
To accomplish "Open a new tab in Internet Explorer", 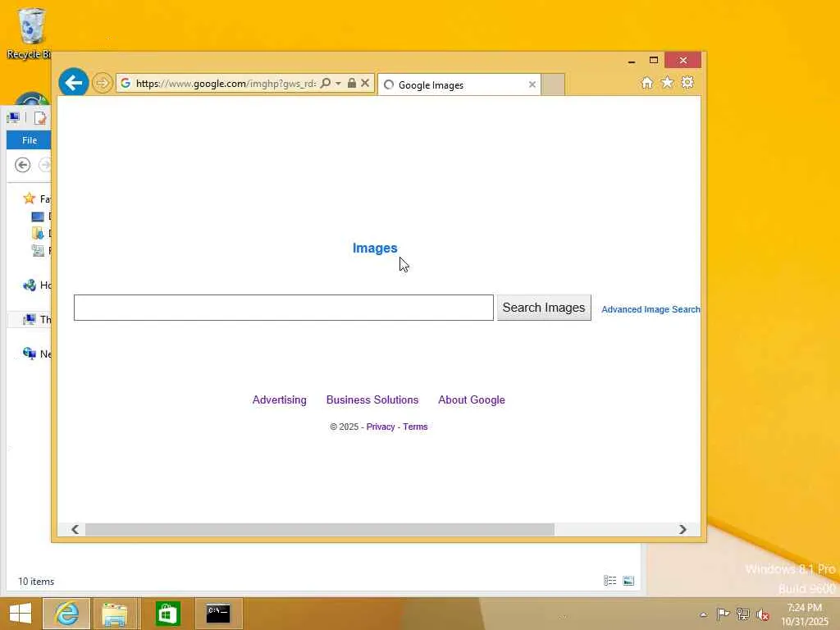I will tap(553, 84).
